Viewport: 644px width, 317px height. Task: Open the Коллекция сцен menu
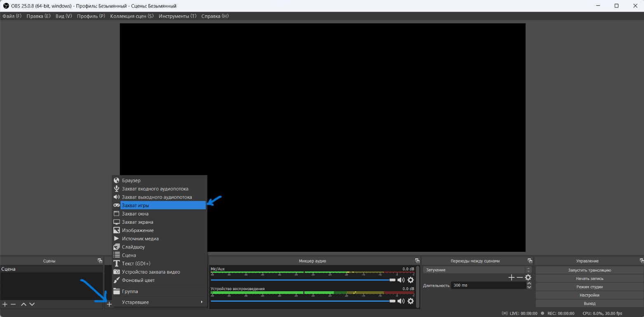click(x=132, y=16)
